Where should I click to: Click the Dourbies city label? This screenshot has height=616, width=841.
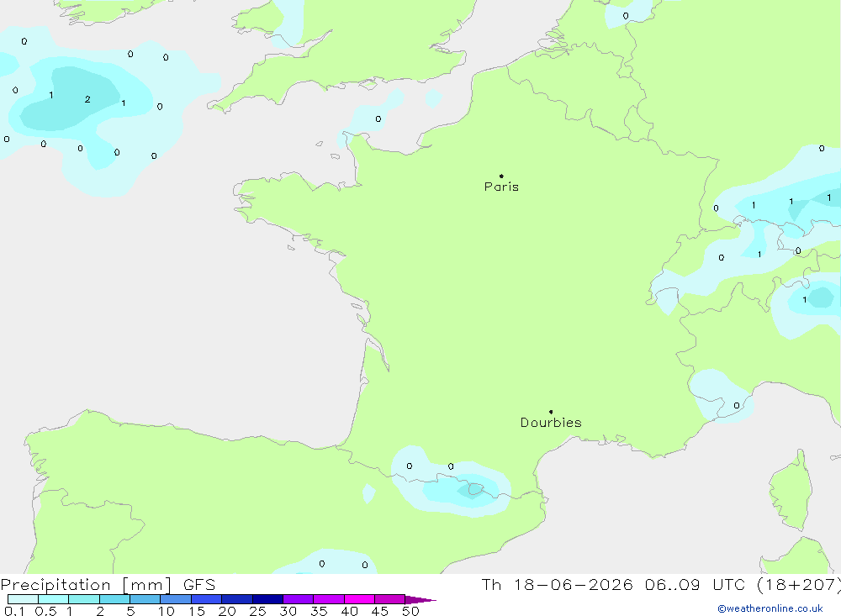click(x=551, y=423)
